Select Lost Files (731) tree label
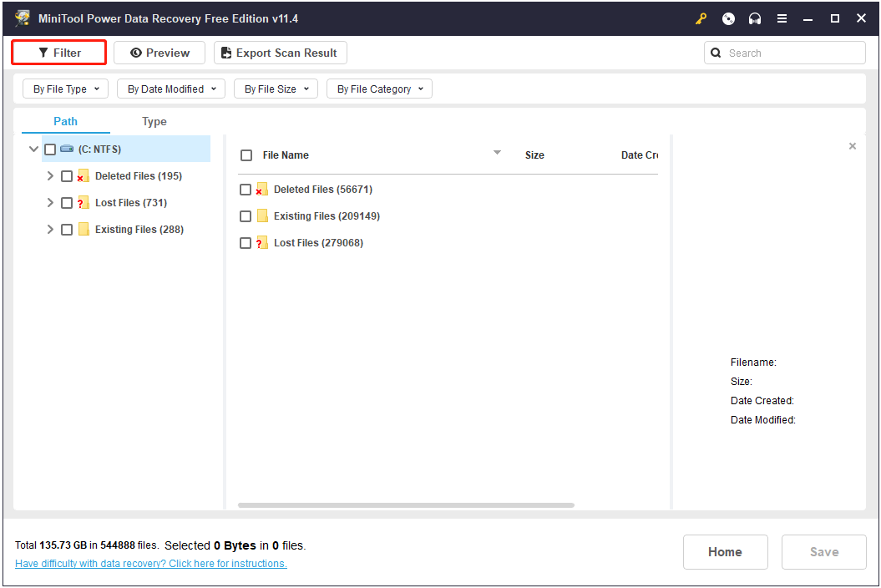881x588 pixels. [131, 202]
